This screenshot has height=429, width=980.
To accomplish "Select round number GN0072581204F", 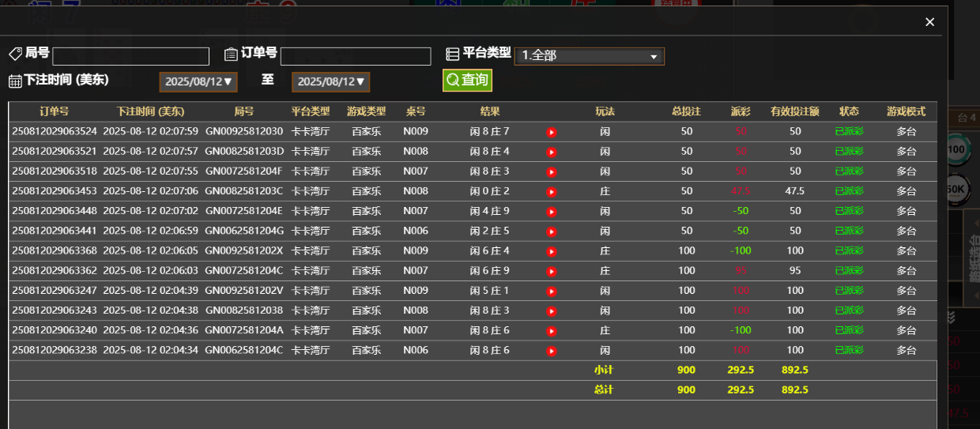I will tap(244, 171).
